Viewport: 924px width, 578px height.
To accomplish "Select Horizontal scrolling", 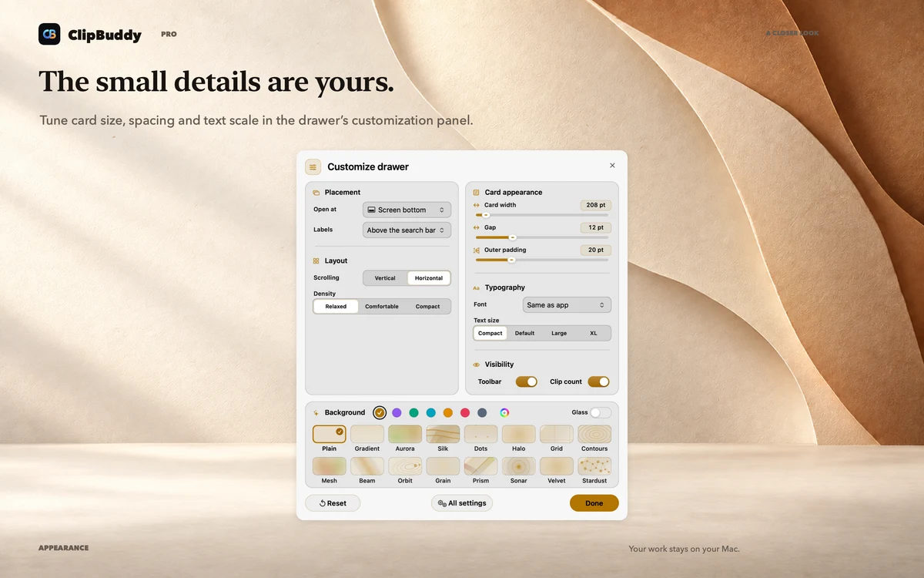I will (429, 278).
